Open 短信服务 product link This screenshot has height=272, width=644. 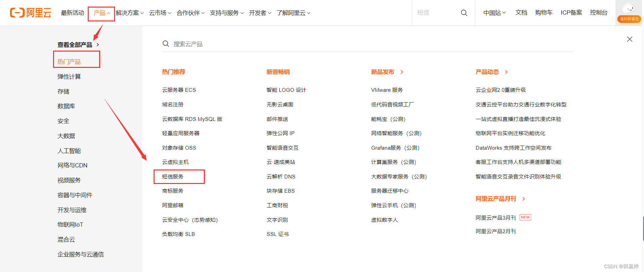[x=173, y=176]
